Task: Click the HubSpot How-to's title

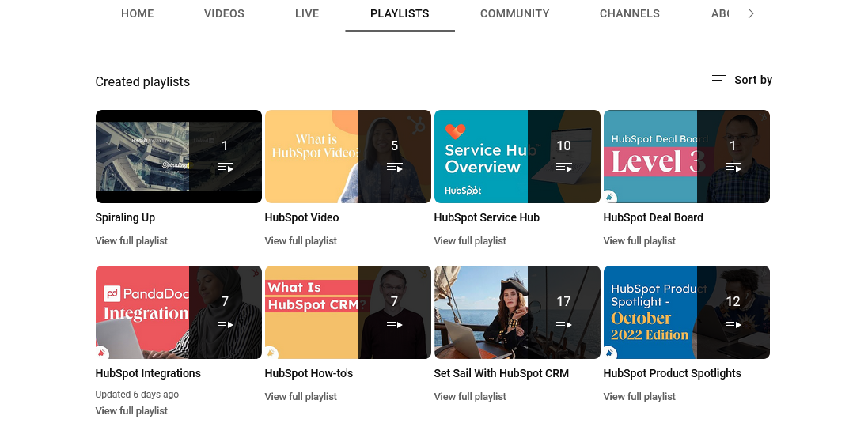Action: [309, 374]
